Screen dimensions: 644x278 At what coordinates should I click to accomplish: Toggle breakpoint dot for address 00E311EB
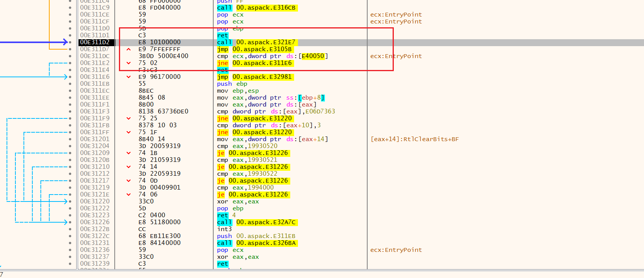click(70, 84)
